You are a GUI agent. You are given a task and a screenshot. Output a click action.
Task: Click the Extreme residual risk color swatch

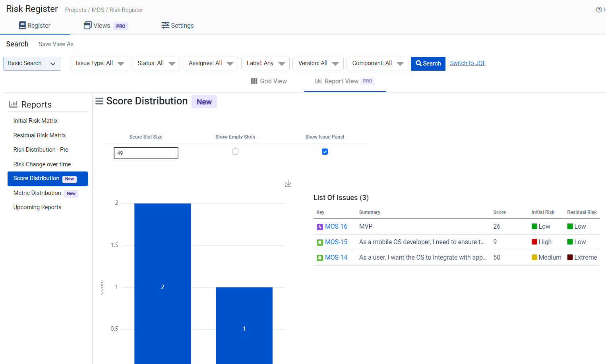pyautogui.click(x=570, y=257)
